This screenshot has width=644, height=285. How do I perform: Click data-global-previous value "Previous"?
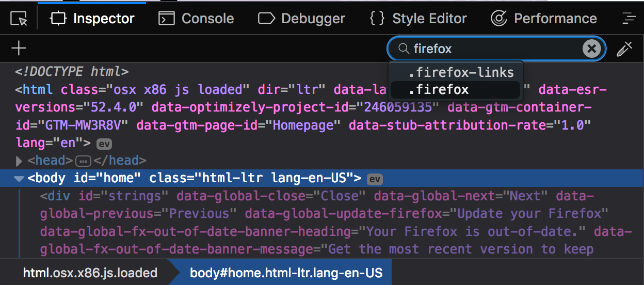[199, 214]
